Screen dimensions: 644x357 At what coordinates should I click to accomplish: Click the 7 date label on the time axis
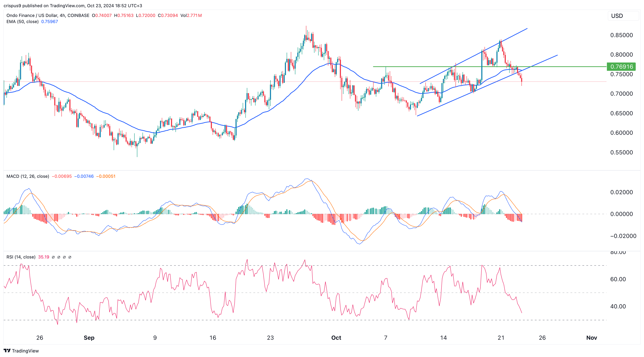[x=386, y=338]
